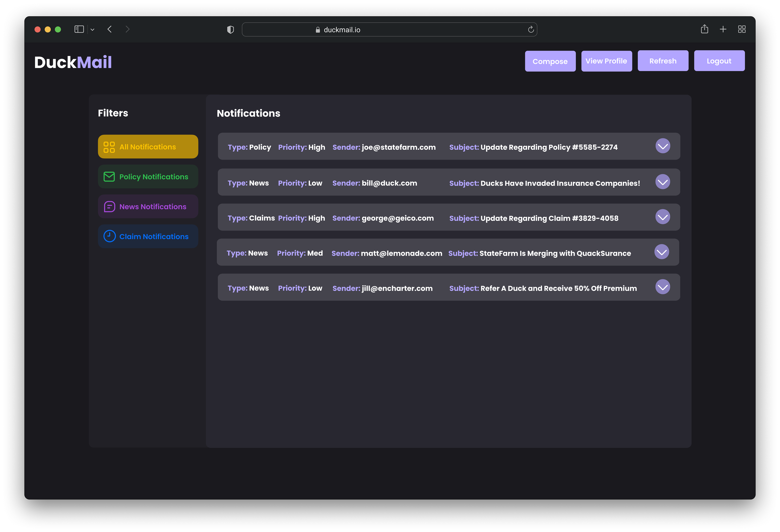Image resolution: width=780 pixels, height=532 pixels.
Task: Open the sidebar dropdown chevron in the browser toolbar
Action: point(93,30)
